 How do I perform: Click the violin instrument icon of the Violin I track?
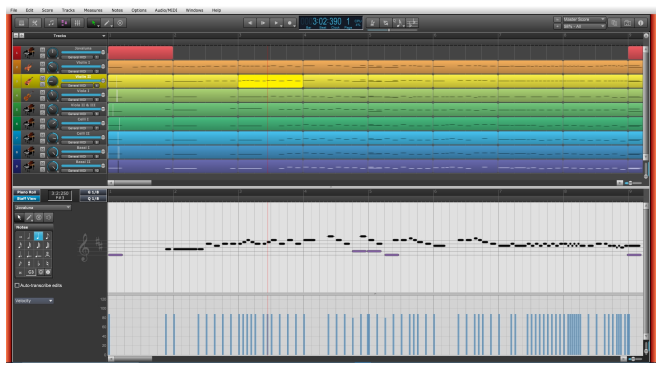coord(29,67)
